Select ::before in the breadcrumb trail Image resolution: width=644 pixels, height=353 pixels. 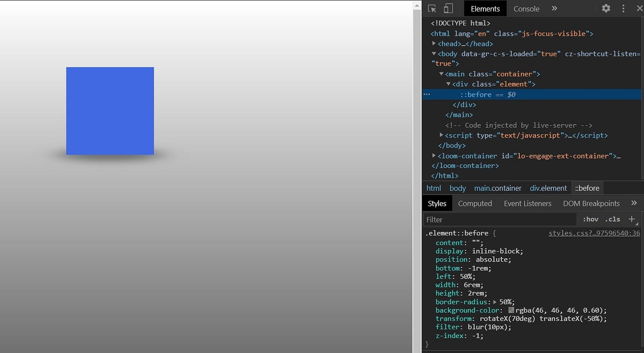(587, 188)
